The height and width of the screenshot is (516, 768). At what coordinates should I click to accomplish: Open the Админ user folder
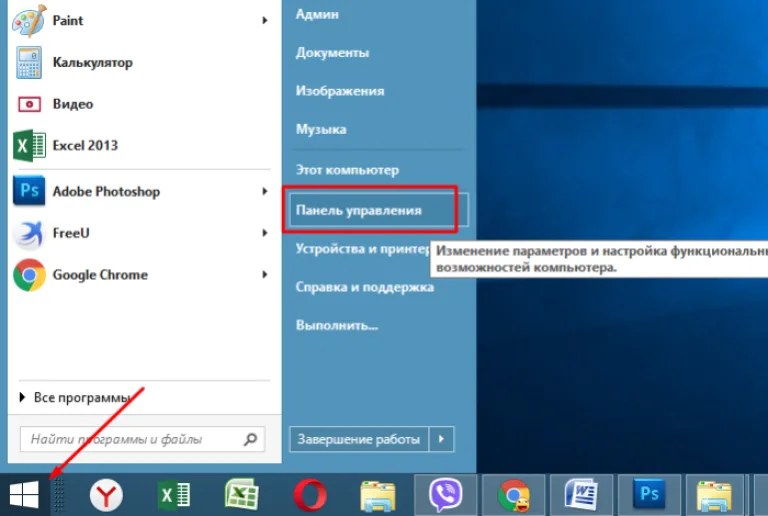(317, 14)
